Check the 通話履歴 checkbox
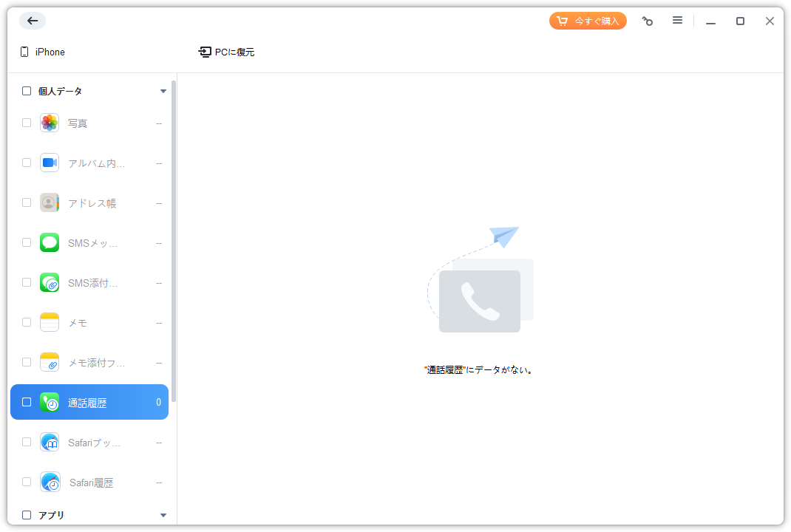Screen dimensions: 791x532 tap(27, 403)
